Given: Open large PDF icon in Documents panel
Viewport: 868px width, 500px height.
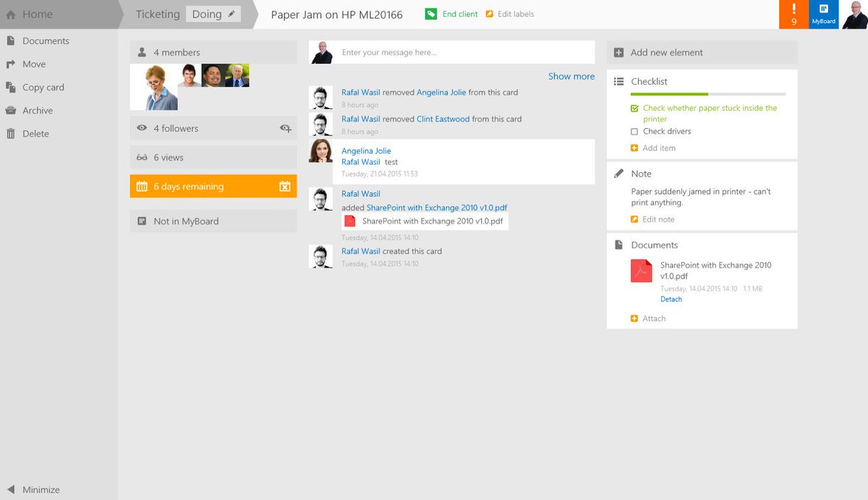Looking at the screenshot, I should click(642, 271).
